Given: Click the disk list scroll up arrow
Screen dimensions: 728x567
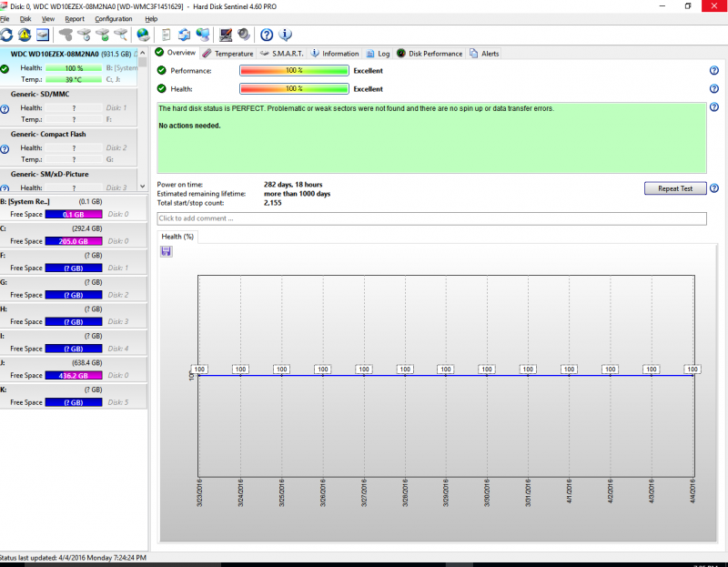Looking at the screenshot, I should [143, 52].
